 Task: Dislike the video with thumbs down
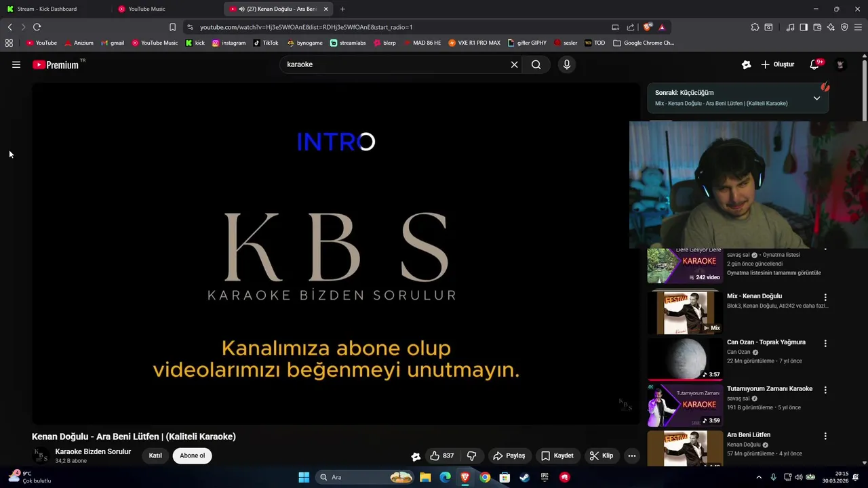(x=472, y=455)
